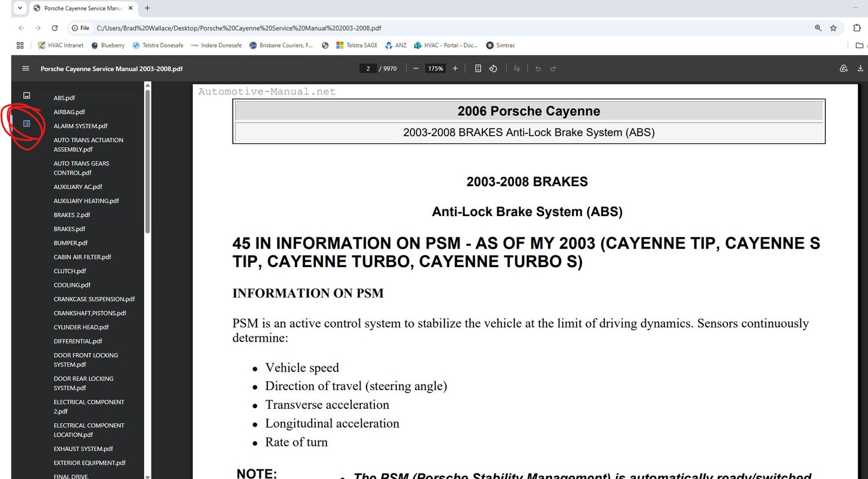
Task: Go back in browser history
Action: pos(21,28)
